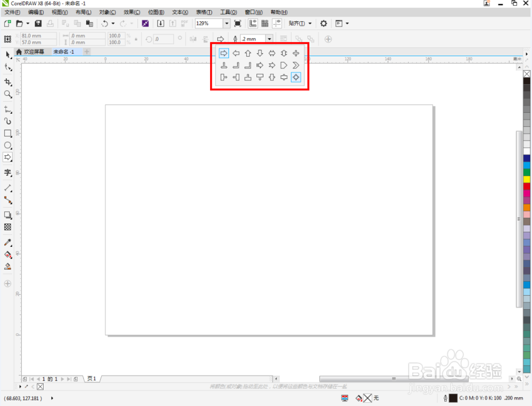Click the X position field 81.0 mm
Image resolution: width=532 pixels, height=406 pixels.
tap(38, 36)
